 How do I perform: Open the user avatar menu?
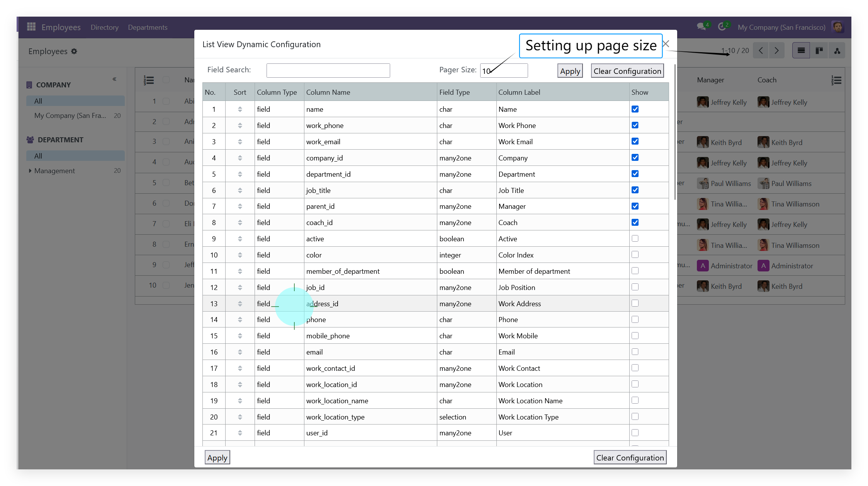pyautogui.click(x=837, y=27)
